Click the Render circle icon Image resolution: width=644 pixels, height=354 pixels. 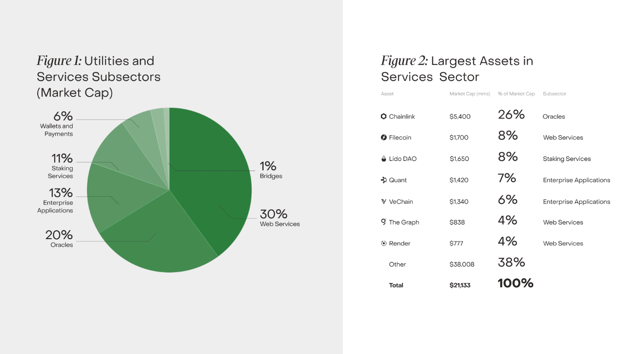(384, 243)
